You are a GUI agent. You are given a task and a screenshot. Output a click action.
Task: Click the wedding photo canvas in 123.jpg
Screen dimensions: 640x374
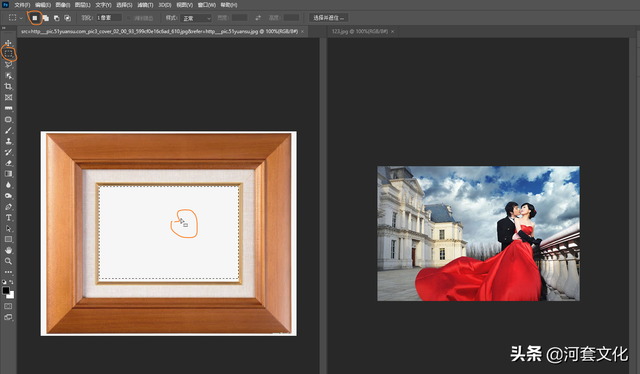click(x=478, y=234)
